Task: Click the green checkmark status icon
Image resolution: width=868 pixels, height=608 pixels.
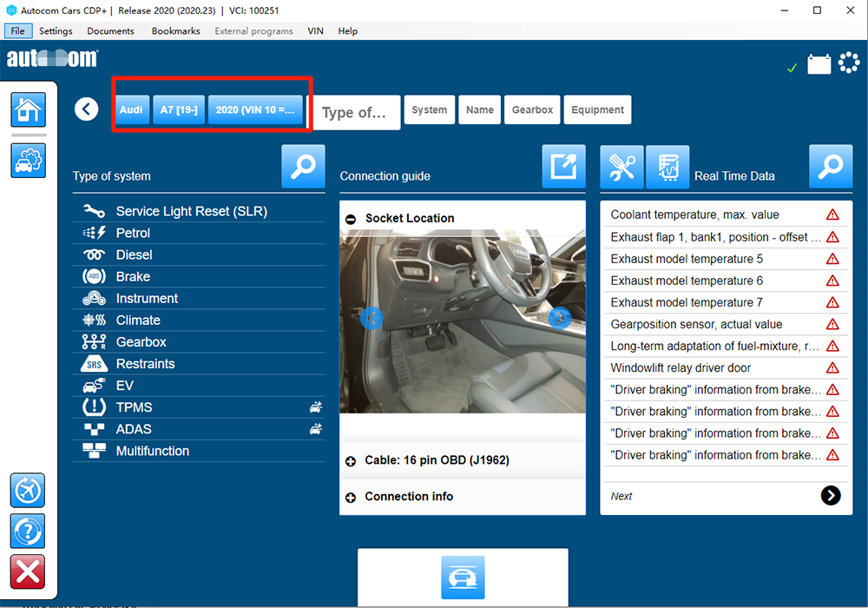Action: [x=792, y=68]
